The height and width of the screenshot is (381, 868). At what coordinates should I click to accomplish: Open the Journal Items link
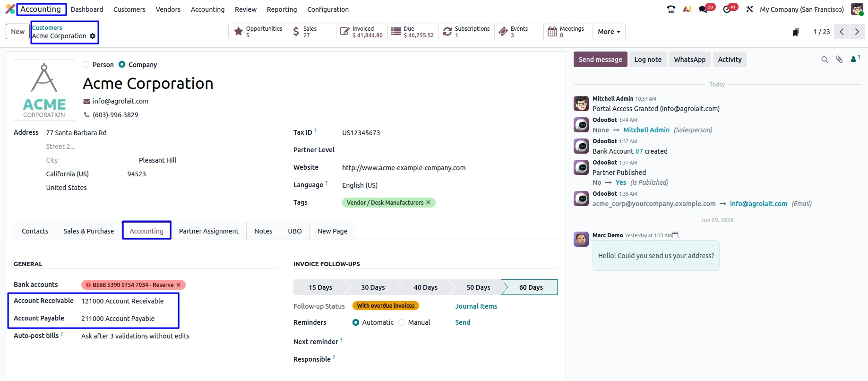[x=476, y=306]
